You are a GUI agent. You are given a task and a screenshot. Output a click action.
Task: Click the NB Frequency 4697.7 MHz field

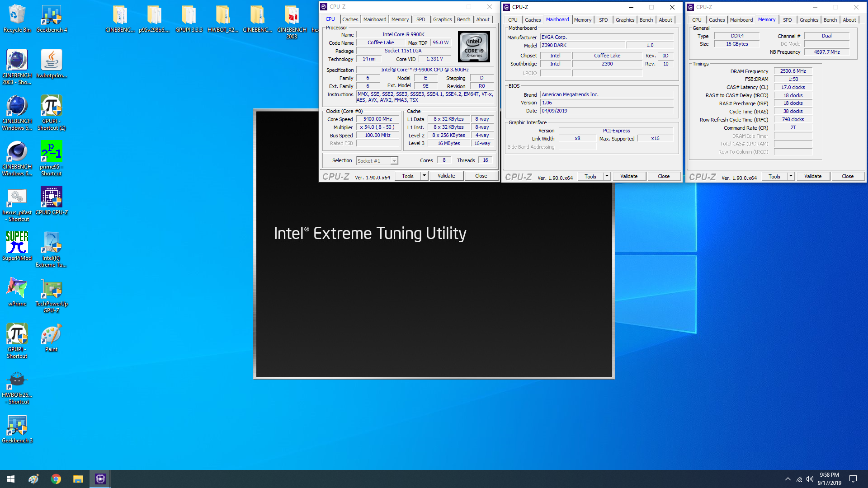(x=826, y=52)
